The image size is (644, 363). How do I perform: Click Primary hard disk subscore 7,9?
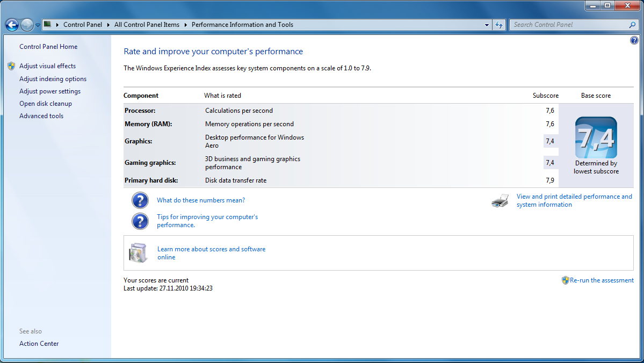pyautogui.click(x=550, y=180)
